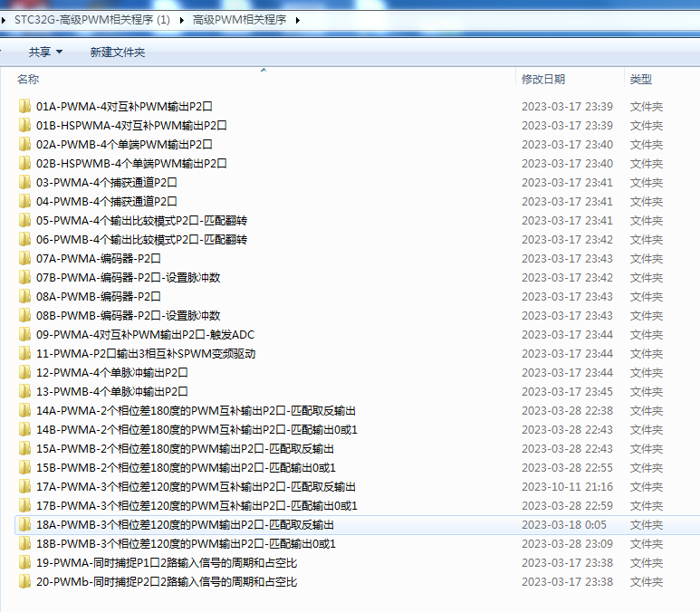Image resolution: width=700 pixels, height=612 pixels.
Task: Click folder icon of 03-PWMA-4个捕获通道P2口
Action: 25,183
